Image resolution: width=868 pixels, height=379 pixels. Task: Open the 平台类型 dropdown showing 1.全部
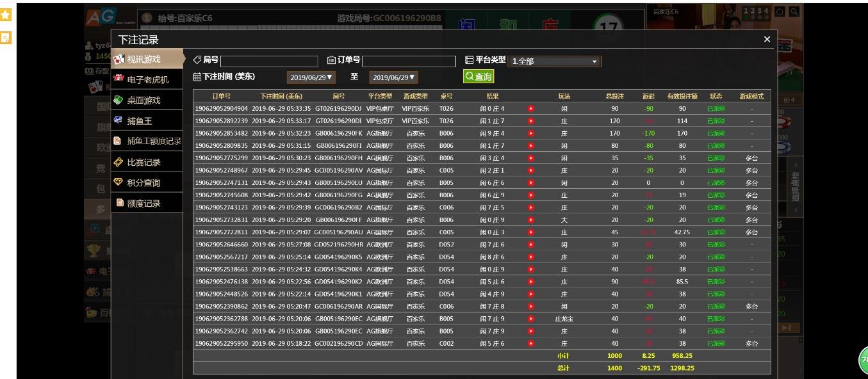554,61
